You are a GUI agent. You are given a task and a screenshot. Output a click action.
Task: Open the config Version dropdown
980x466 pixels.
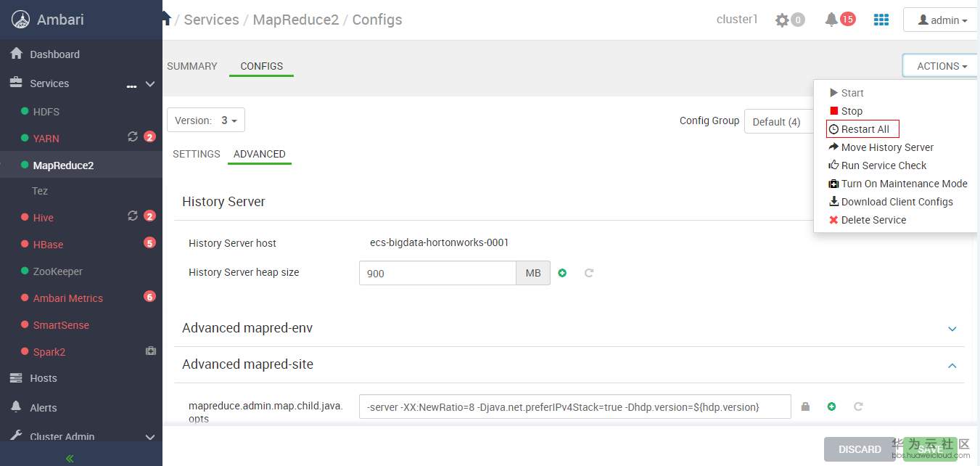click(206, 120)
